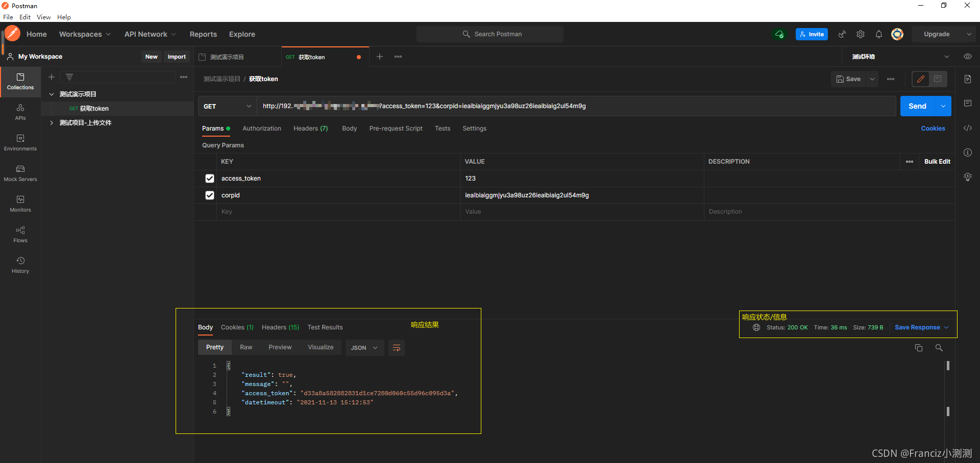Open the History sidebar panel
The height and width of the screenshot is (463, 980).
click(x=20, y=265)
